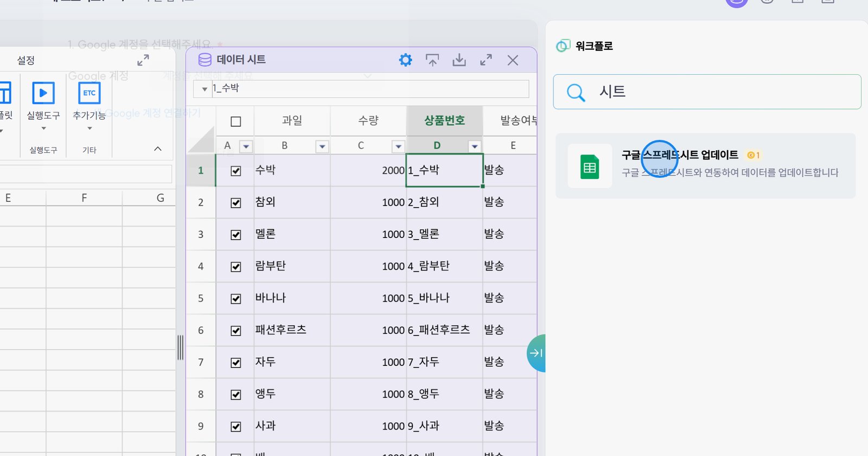The height and width of the screenshot is (456, 868).
Task: Select the 수량 column header
Action: [x=368, y=120]
